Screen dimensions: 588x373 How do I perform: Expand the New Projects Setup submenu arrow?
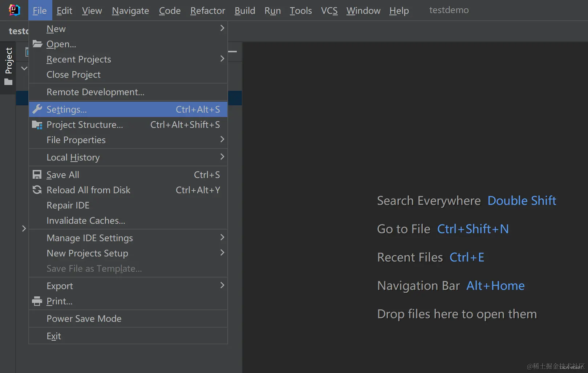222,252
